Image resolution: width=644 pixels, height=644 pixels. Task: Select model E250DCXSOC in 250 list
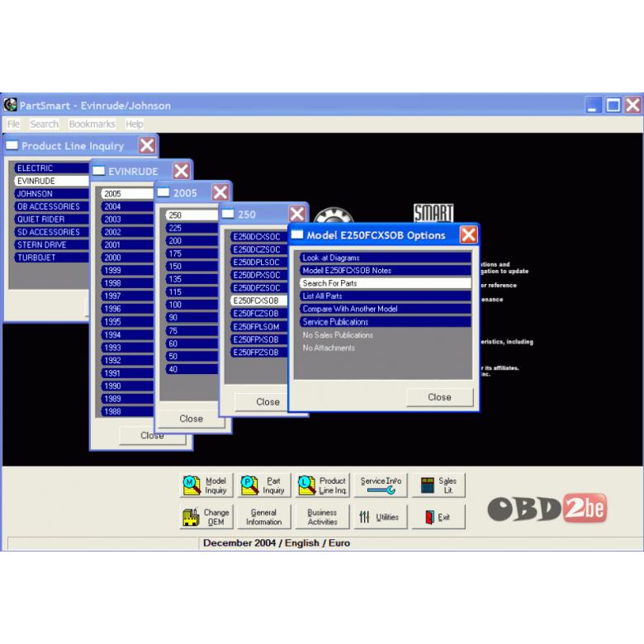(258, 237)
